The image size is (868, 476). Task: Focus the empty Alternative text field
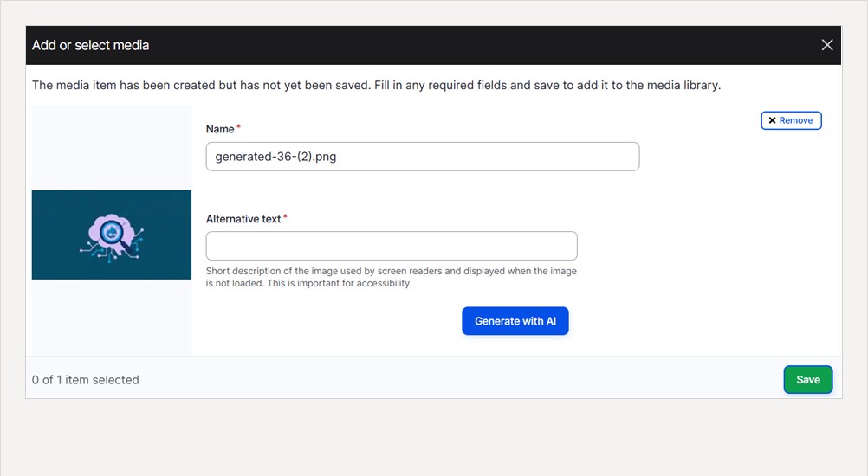point(392,246)
